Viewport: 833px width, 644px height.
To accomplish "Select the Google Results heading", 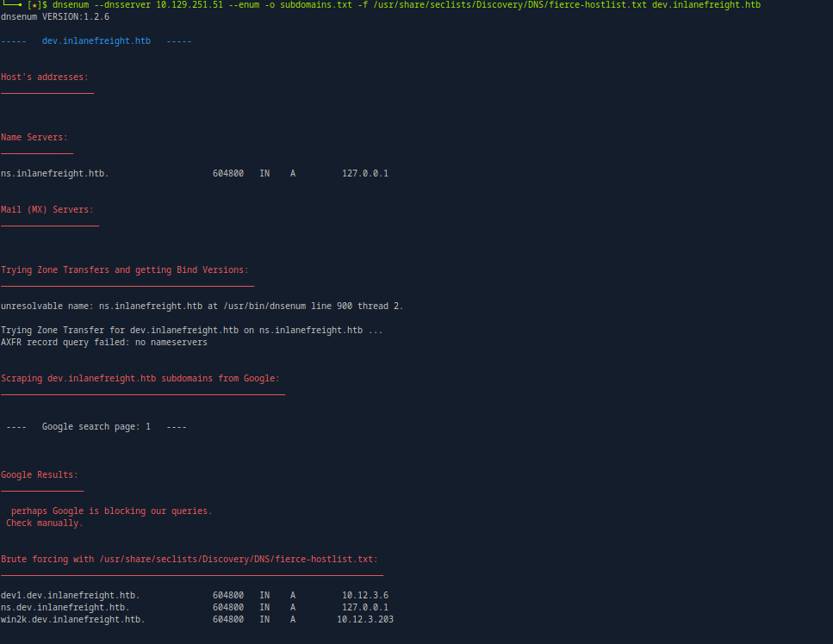I will pos(40,475).
